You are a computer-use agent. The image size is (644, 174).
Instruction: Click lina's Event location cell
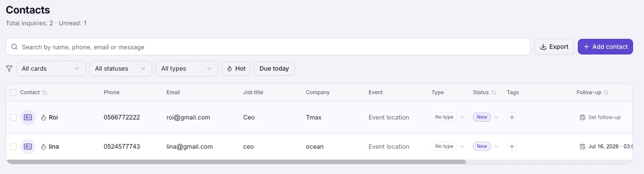(389, 147)
